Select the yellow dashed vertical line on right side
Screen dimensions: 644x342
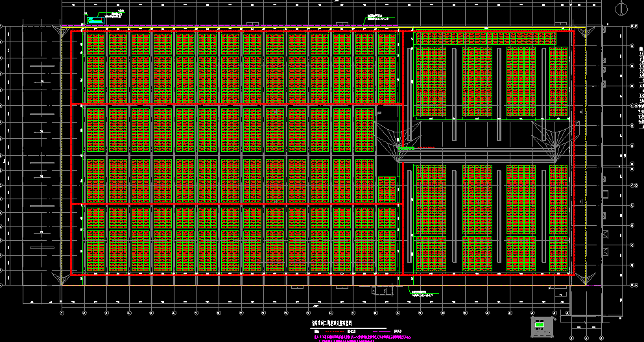point(585,156)
